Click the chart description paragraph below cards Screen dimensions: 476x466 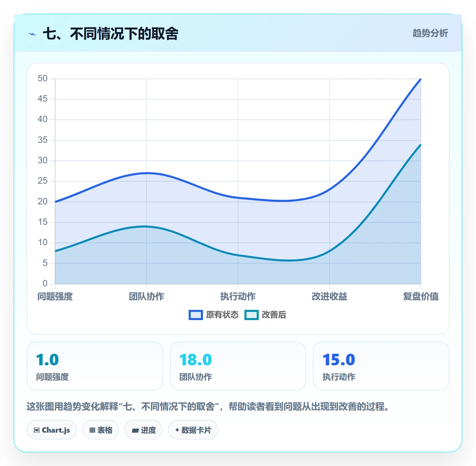208,406
